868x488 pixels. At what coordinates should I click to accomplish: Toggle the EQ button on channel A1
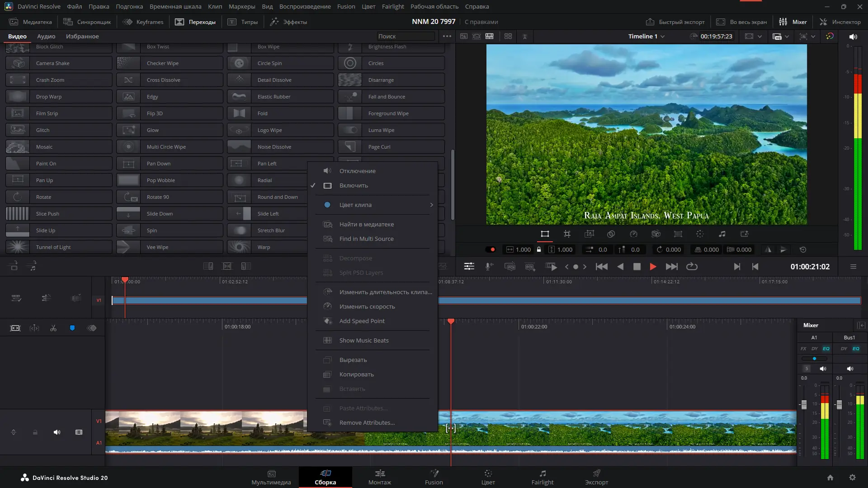coord(826,348)
